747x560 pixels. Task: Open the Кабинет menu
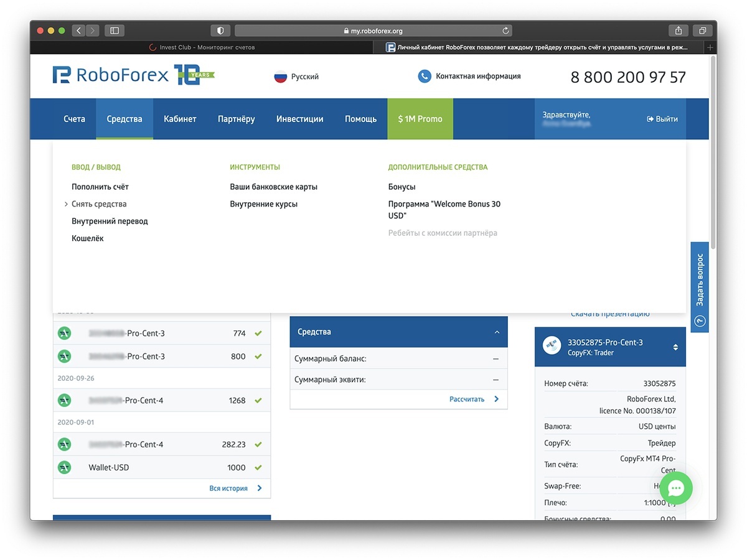click(180, 119)
